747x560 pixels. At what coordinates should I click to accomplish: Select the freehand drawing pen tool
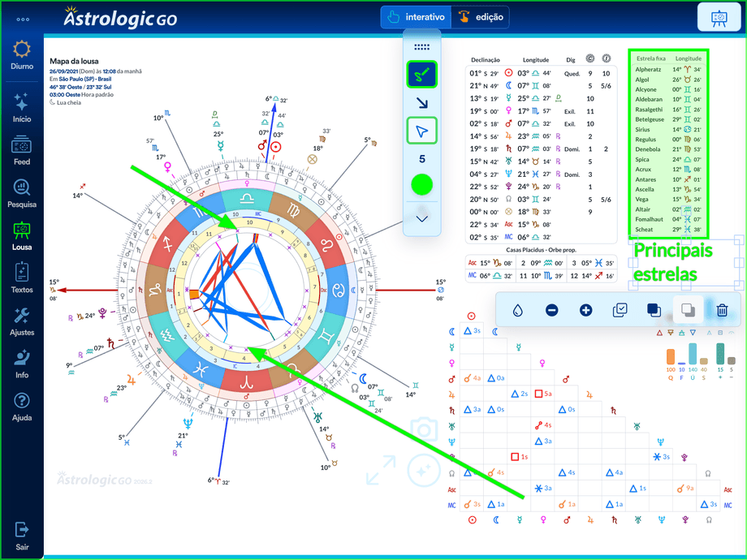(x=421, y=75)
